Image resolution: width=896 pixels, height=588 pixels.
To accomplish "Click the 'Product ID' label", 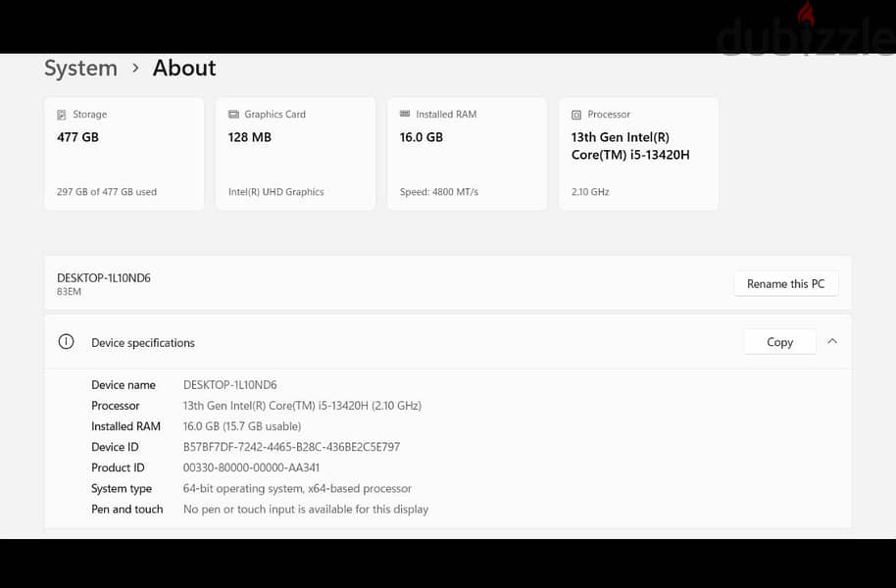I will tap(118, 467).
